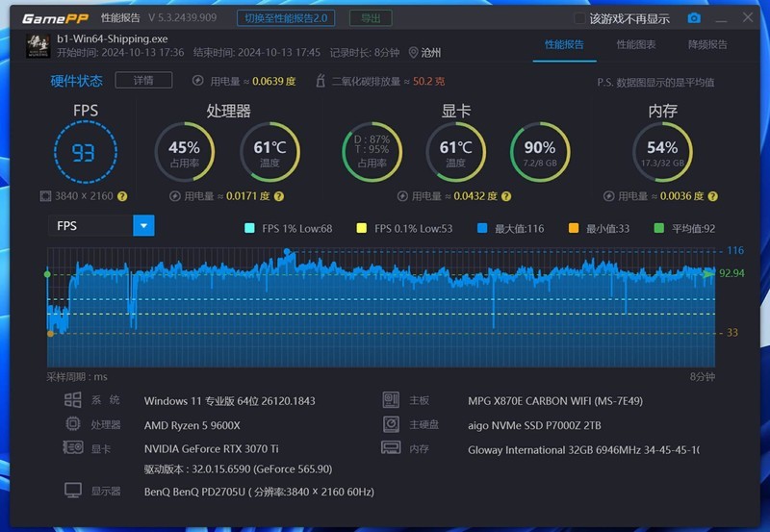The width and height of the screenshot is (770, 532).
Task: Click the RAM icon next to 内存
Action: (391, 447)
